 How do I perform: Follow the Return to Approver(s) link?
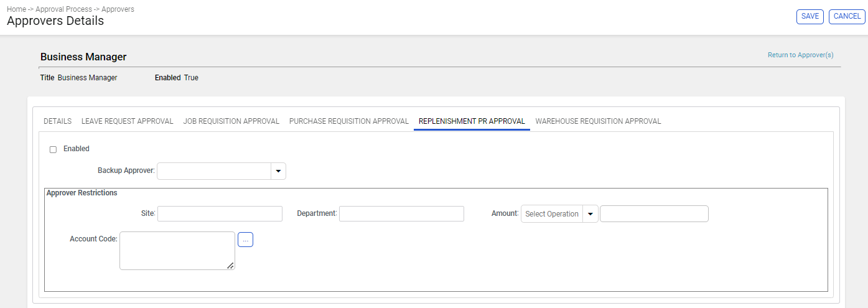(800, 55)
